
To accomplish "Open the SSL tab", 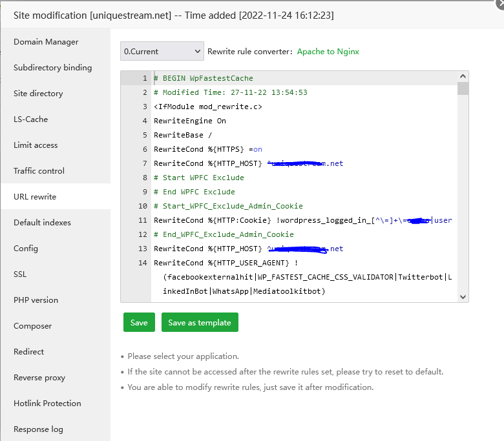I will [20, 274].
